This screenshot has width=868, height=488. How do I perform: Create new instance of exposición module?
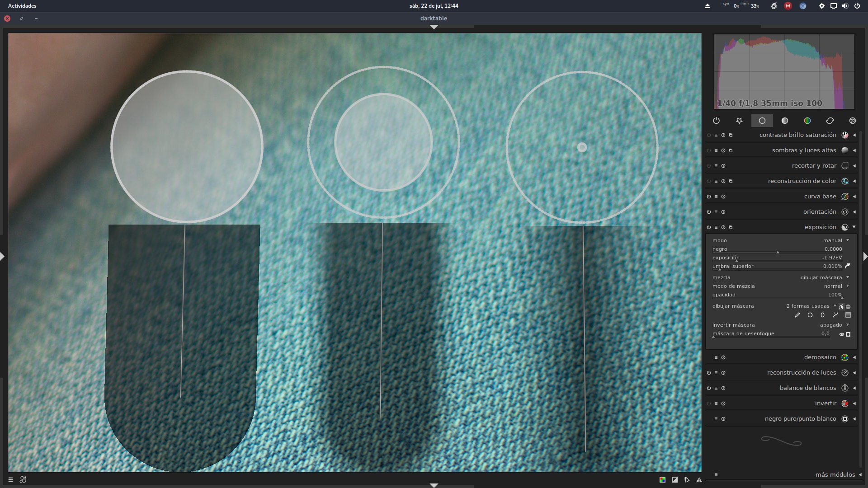click(x=731, y=227)
